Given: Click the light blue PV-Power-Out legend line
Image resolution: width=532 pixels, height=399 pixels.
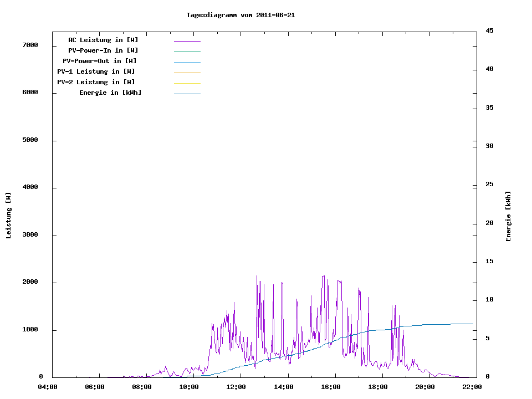Looking at the screenshot, I should tap(187, 62).
